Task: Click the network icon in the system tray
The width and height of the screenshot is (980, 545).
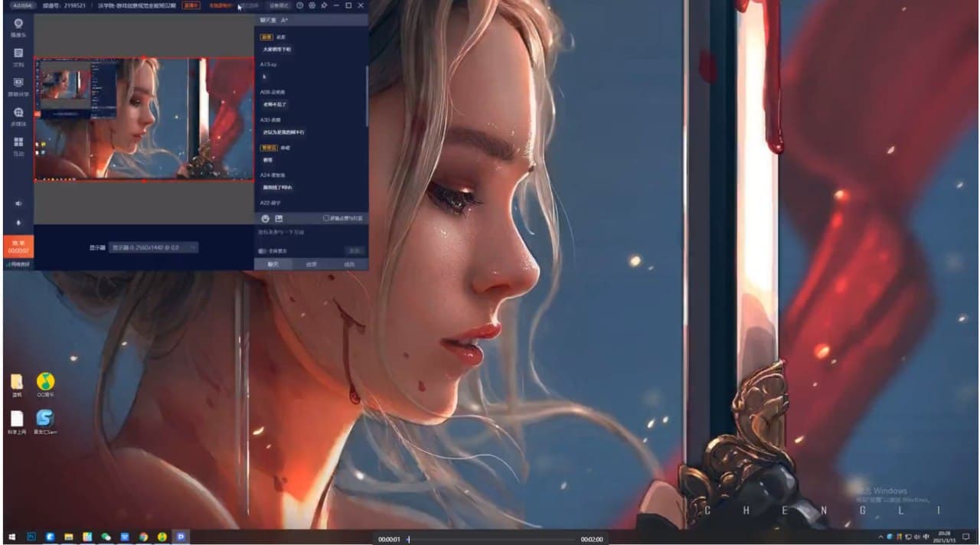Action: coord(908,537)
